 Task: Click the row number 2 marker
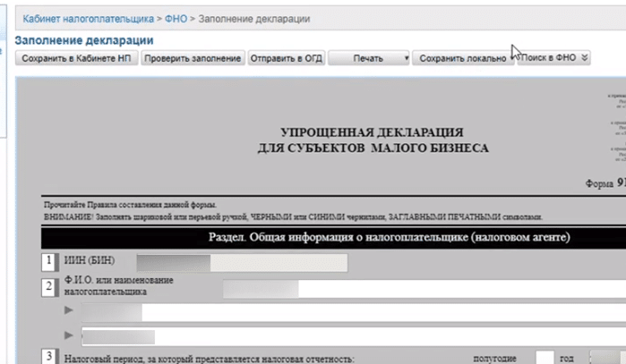click(x=49, y=287)
